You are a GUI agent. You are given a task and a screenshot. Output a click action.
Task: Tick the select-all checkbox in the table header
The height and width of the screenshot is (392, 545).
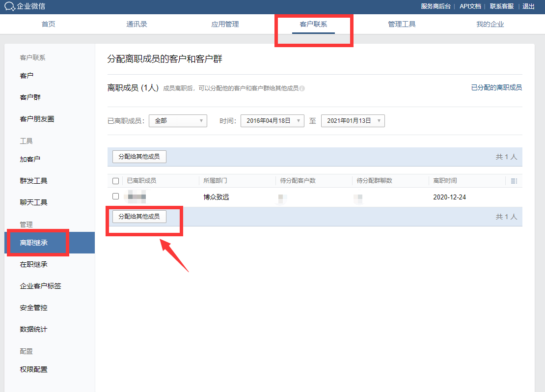[116, 181]
